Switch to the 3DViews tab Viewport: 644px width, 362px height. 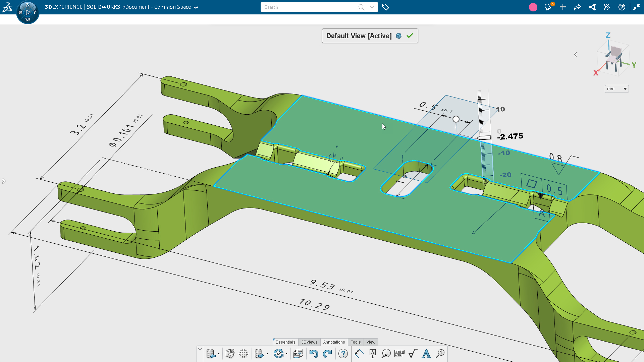click(309, 342)
